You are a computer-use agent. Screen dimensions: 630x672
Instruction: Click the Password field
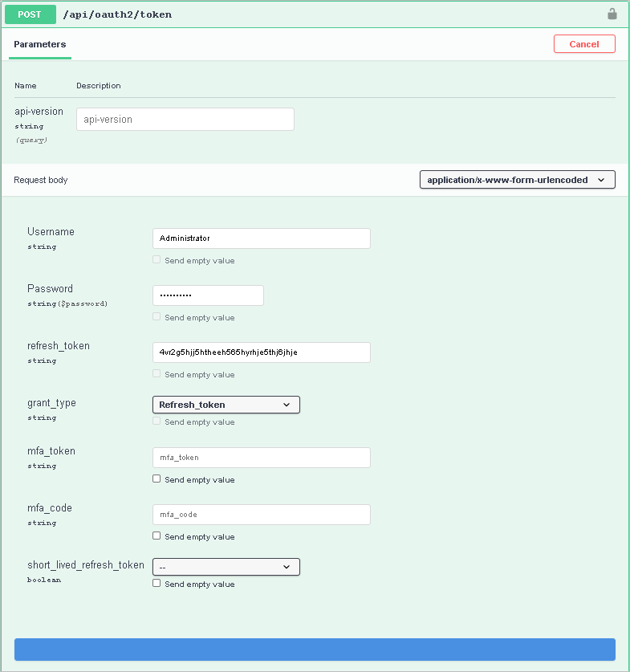[x=208, y=295]
